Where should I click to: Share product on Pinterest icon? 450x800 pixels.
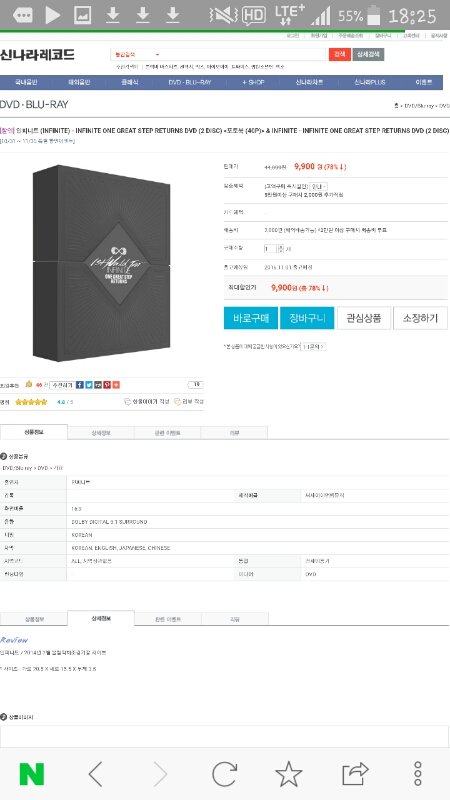click(107, 385)
